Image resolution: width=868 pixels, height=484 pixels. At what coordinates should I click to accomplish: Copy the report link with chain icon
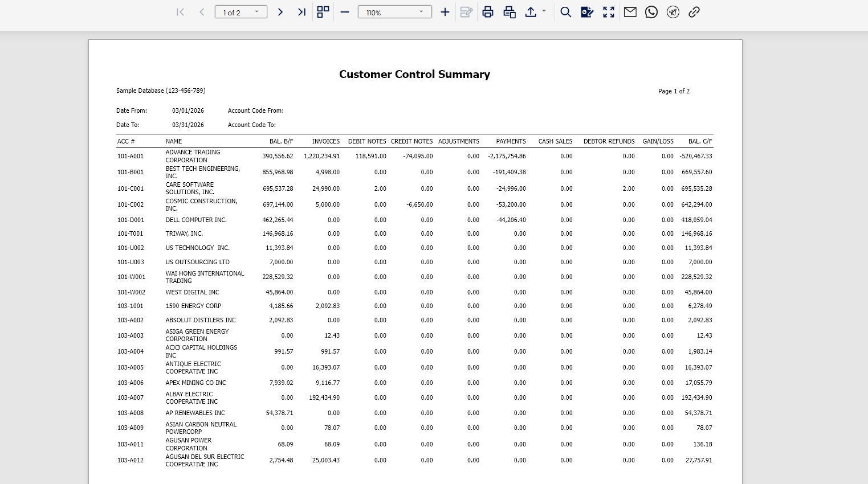694,12
